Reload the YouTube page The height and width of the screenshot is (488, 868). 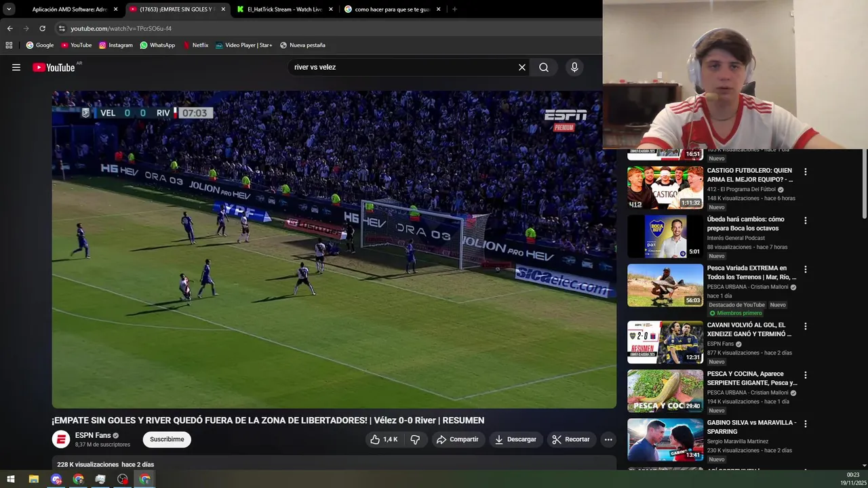tap(42, 28)
